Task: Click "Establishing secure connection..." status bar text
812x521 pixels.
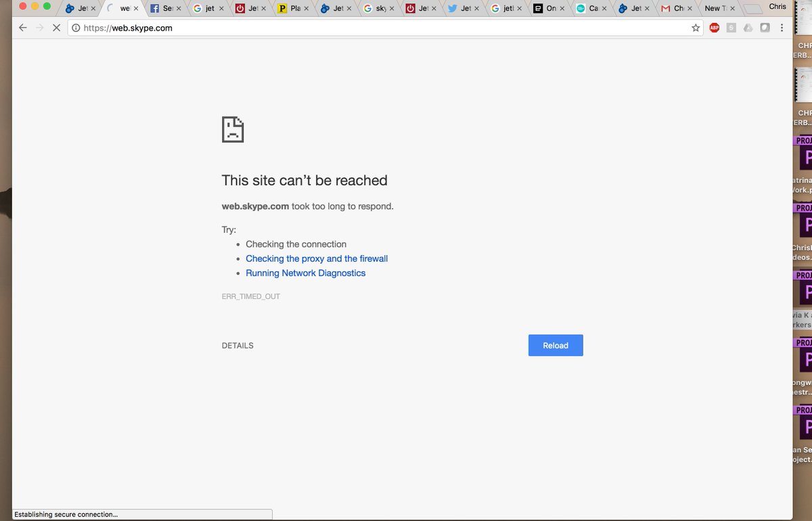Action: 66,515
